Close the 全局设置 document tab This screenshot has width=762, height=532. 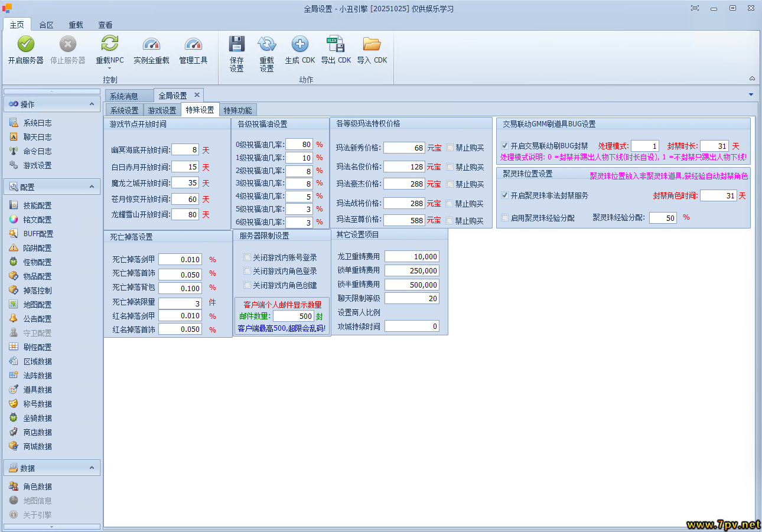click(197, 95)
